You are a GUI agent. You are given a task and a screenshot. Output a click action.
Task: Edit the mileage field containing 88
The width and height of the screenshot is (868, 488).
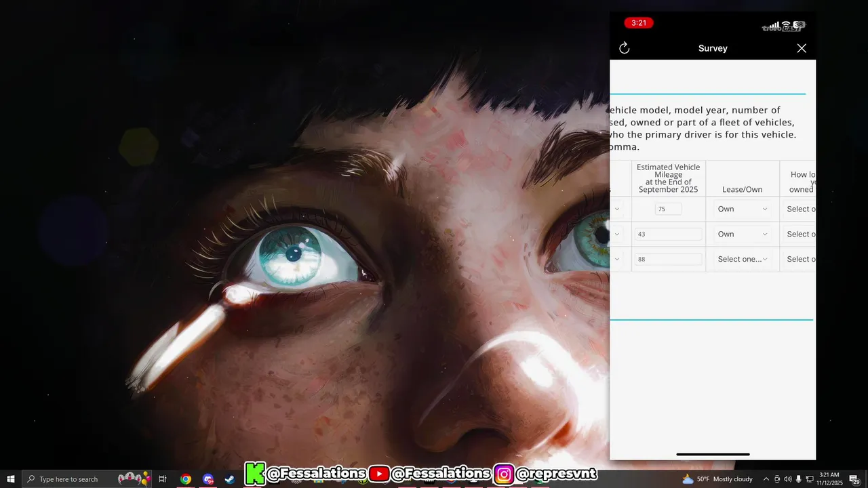pos(668,259)
